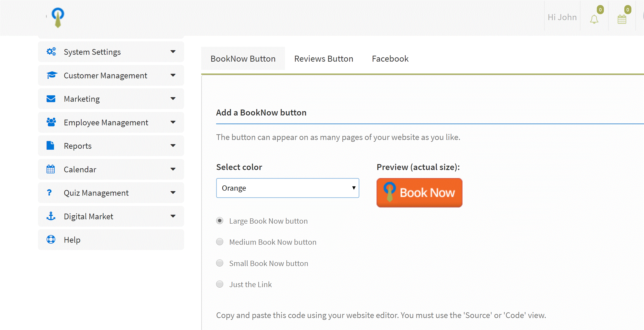Switch to the Facebook tab
Viewport: 644px width, 330px height.
tap(390, 59)
